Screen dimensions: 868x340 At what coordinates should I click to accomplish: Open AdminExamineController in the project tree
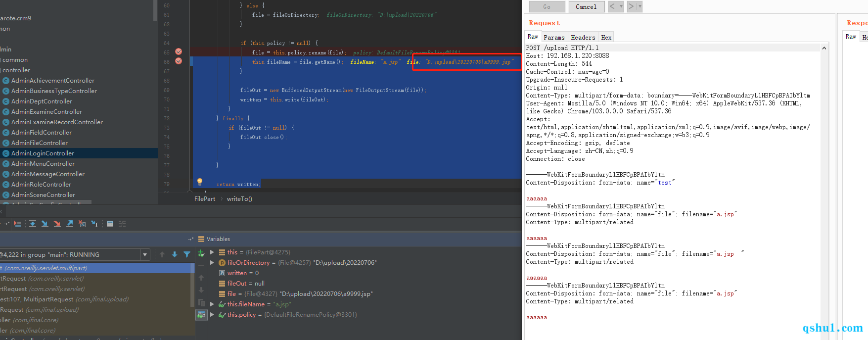46,112
